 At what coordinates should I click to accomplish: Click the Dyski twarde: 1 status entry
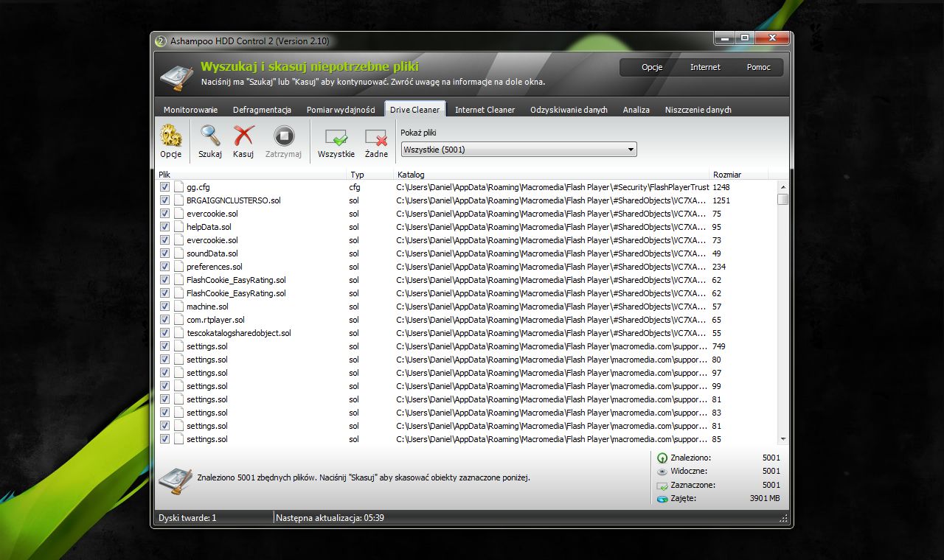[187, 518]
